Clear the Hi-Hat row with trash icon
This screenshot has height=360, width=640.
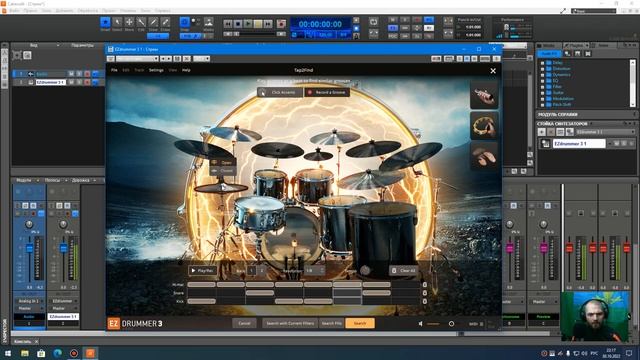[424, 285]
